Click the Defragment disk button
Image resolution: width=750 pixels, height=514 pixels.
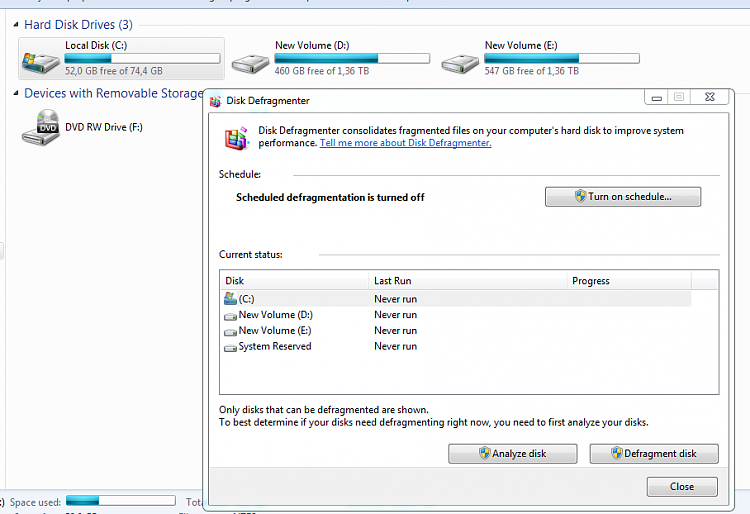654,453
